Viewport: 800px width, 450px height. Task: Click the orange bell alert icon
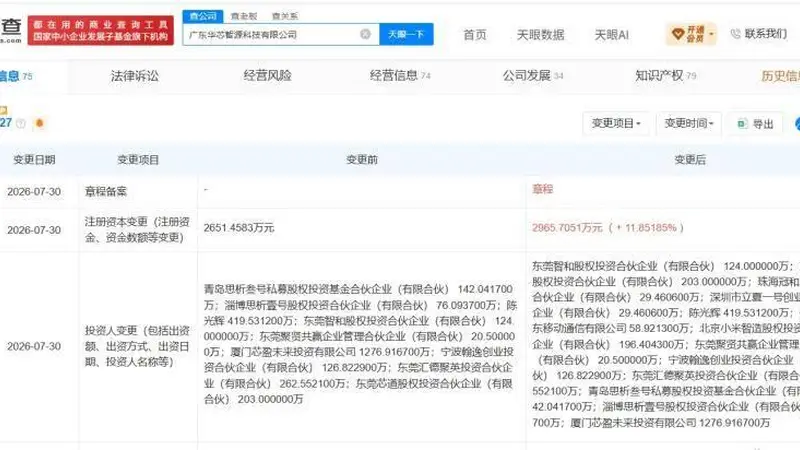pyautogui.click(x=39, y=123)
